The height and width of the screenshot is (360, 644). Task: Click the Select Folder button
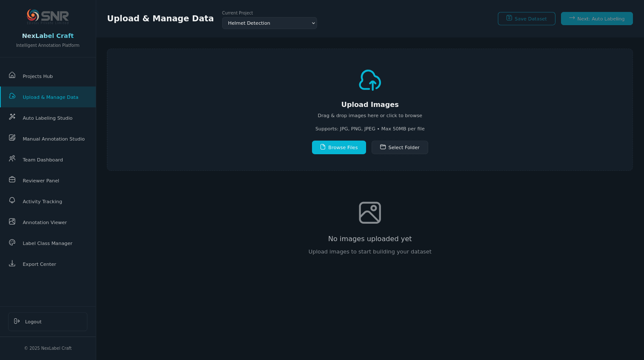coord(400,147)
